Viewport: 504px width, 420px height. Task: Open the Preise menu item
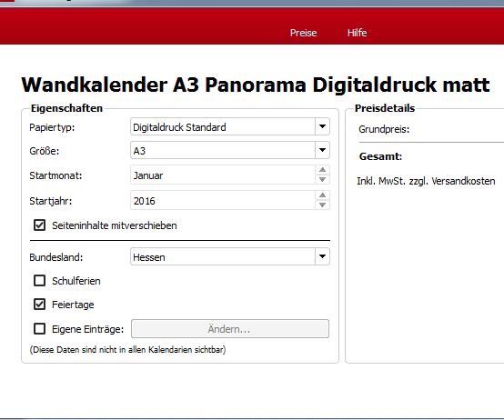tap(303, 33)
